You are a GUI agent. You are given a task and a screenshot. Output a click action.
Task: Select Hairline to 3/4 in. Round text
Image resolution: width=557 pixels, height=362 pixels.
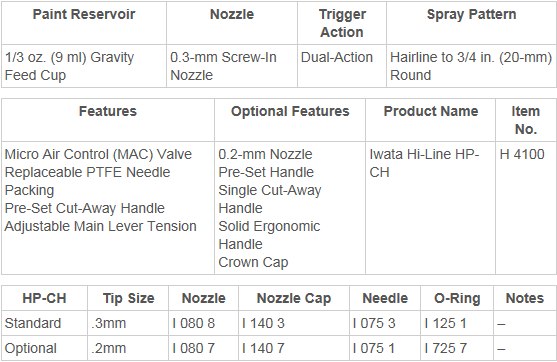(471, 66)
